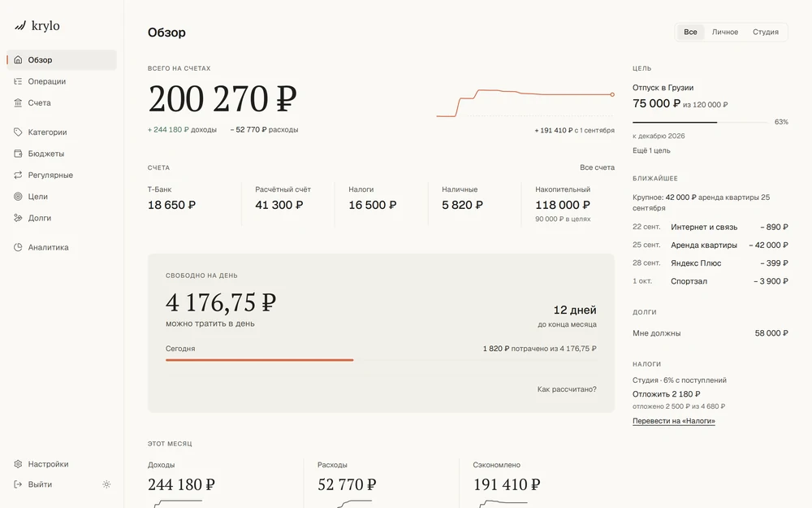Viewport: 812px width, 508px height.
Task: Open Операции from the sidebar icon
Action: 18,81
